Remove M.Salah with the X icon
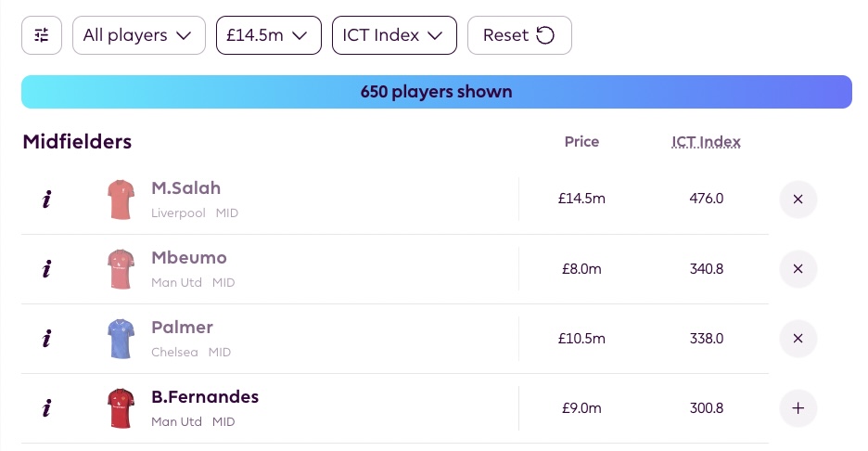Screen dimensions: 868x451 tap(798, 200)
